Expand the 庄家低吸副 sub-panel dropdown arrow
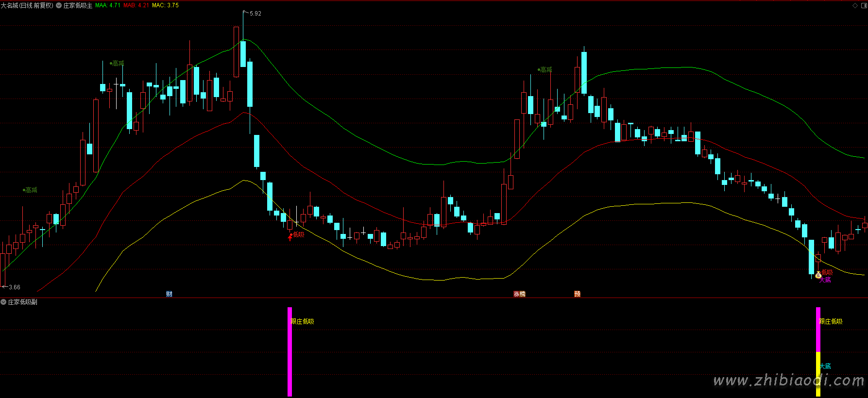868x398 pixels. coord(3,302)
